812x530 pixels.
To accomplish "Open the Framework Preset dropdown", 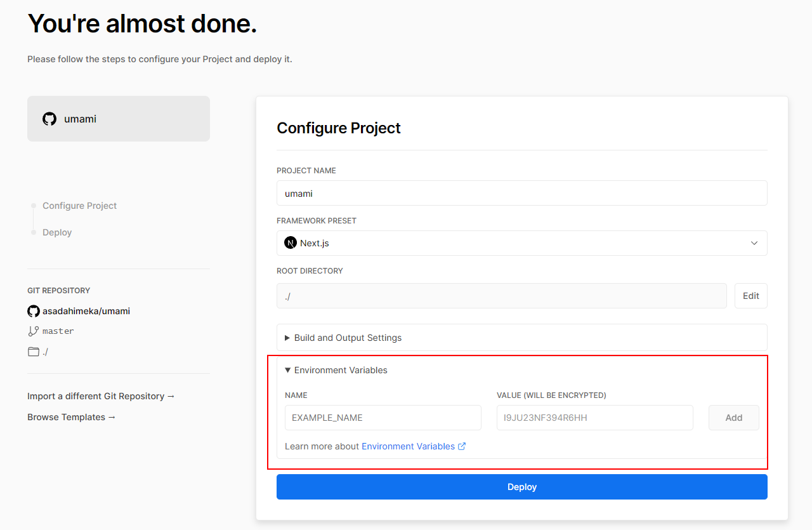I will click(521, 243).
